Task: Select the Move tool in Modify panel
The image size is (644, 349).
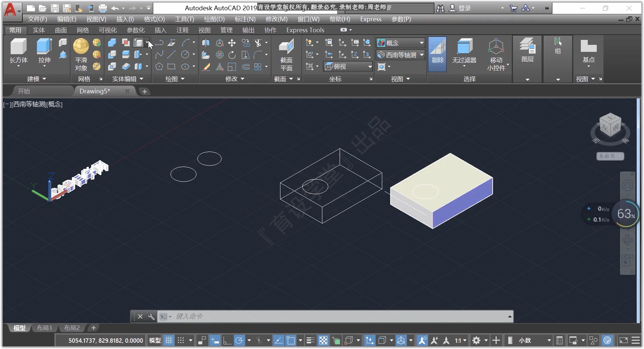Action: pyautogui.click(x=232, y=43)
